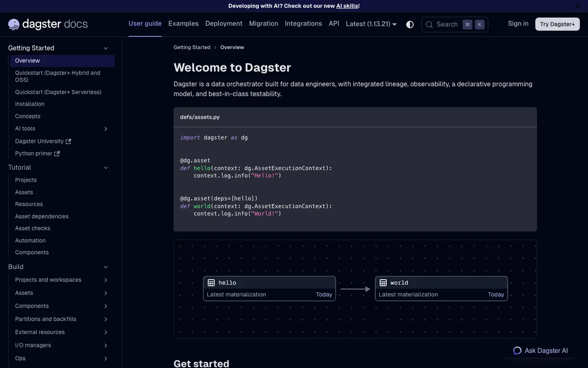Expand the External resources chevron
Viewport: 588px width, 368px height.
pyautogui.click(x=106, y=332)
